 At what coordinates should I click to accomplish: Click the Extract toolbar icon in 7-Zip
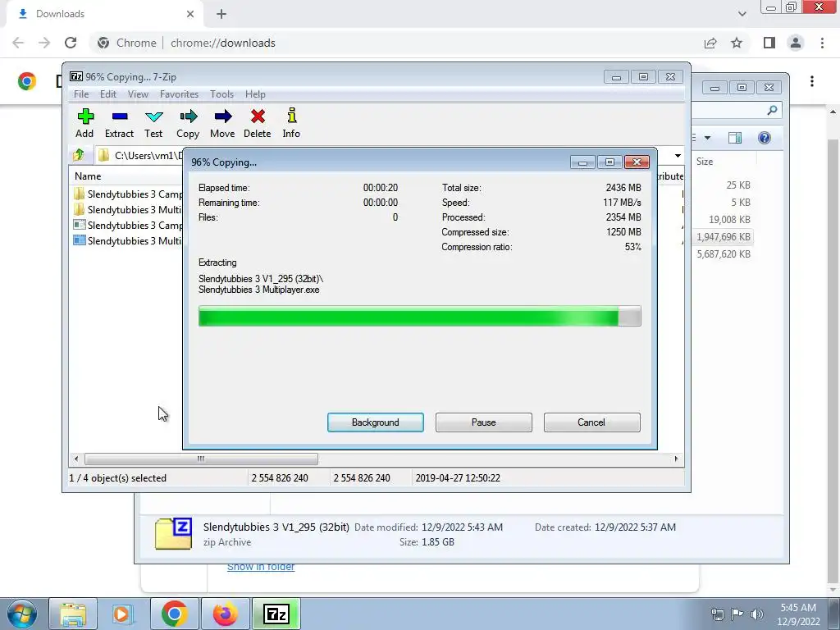[119, 124]
